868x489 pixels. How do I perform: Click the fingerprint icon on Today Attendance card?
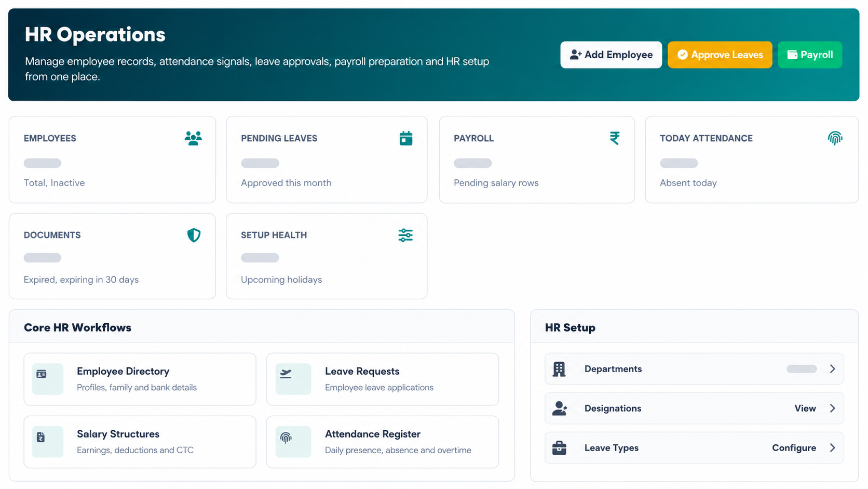[835, 138]
